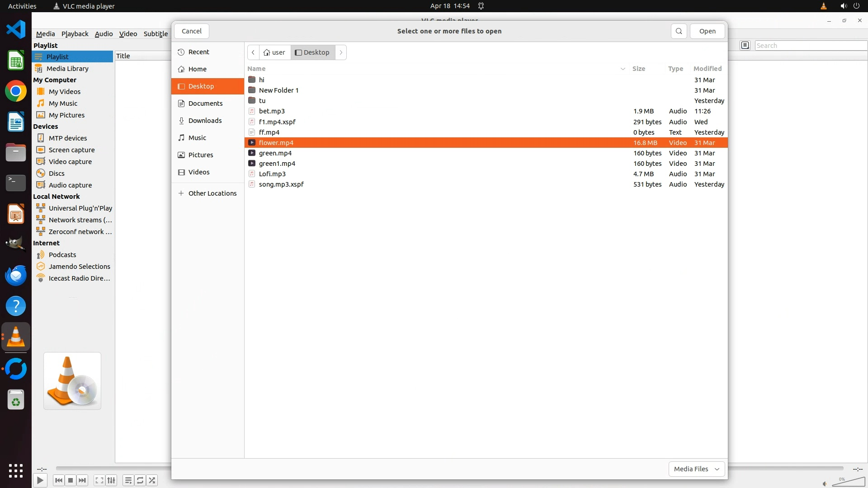
Task: Open the Media menu
Action: coord(45,33)
